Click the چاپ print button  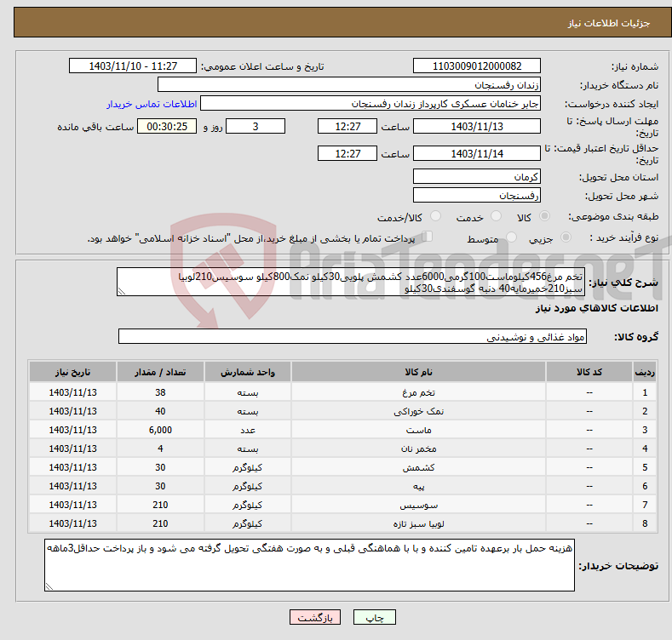375,617
